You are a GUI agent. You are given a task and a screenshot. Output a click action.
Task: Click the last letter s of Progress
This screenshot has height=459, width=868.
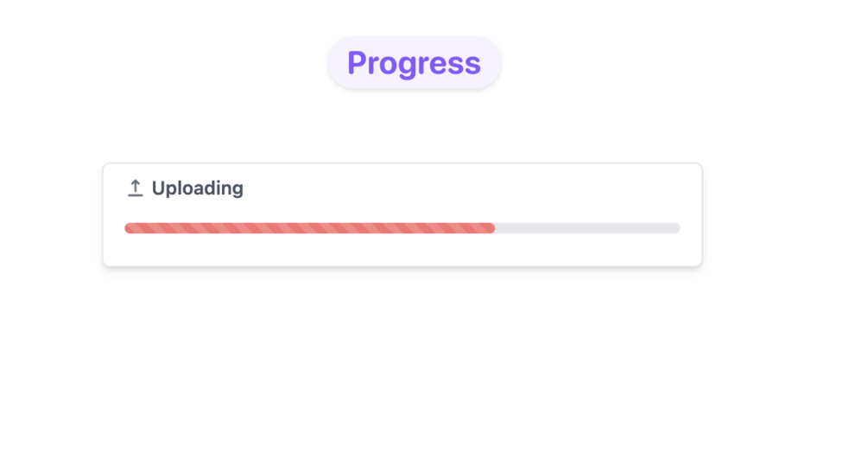pos(473,64)
